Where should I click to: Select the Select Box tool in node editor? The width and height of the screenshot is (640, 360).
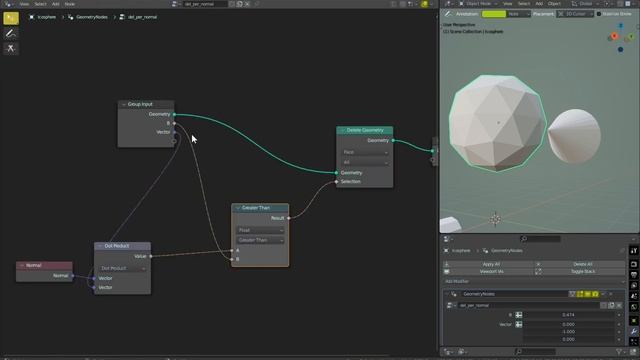pos(11,18)
